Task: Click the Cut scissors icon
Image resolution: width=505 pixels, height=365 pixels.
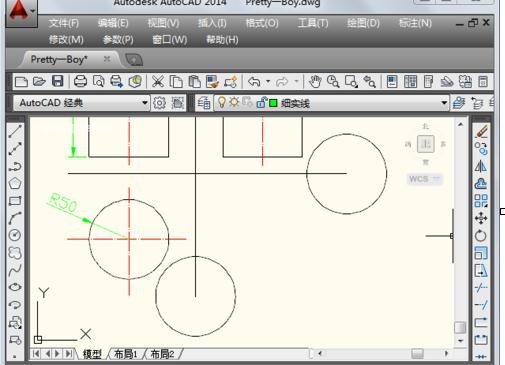Action: [158, 81]
